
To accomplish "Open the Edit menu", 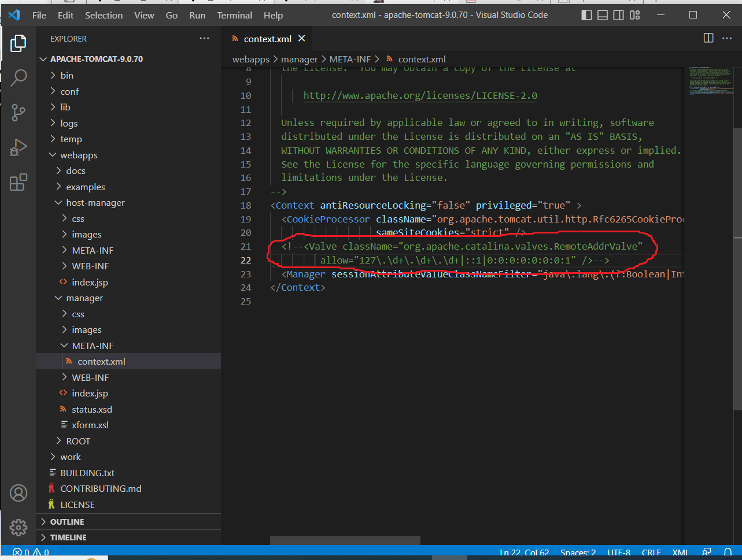I will [x=66, y=15].
